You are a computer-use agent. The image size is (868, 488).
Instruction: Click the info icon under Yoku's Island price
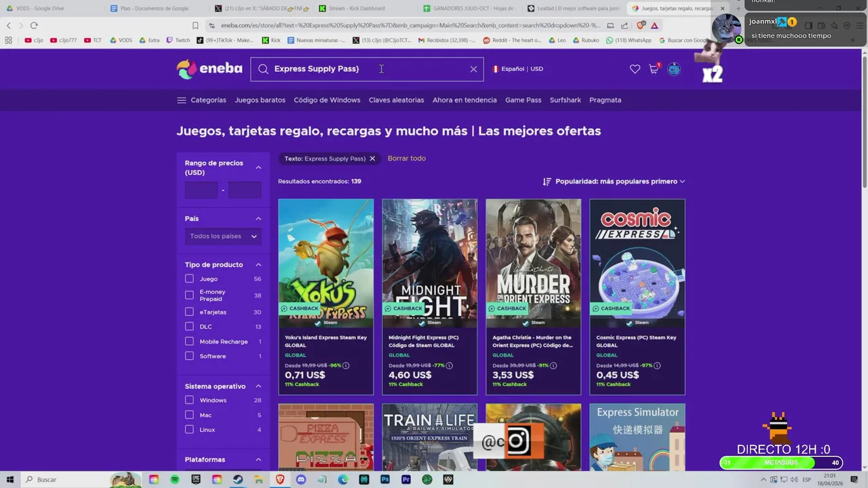(x=346, y=365)
